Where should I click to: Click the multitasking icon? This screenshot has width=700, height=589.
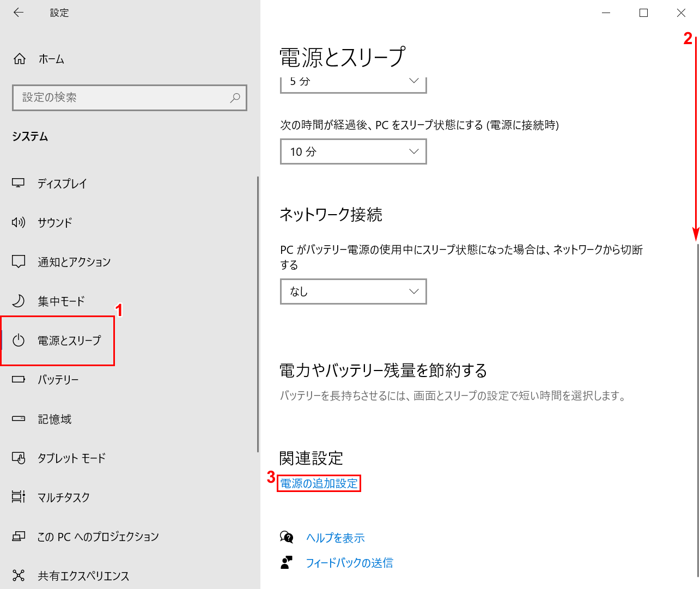pyautogui.click(x=19, y=497)
